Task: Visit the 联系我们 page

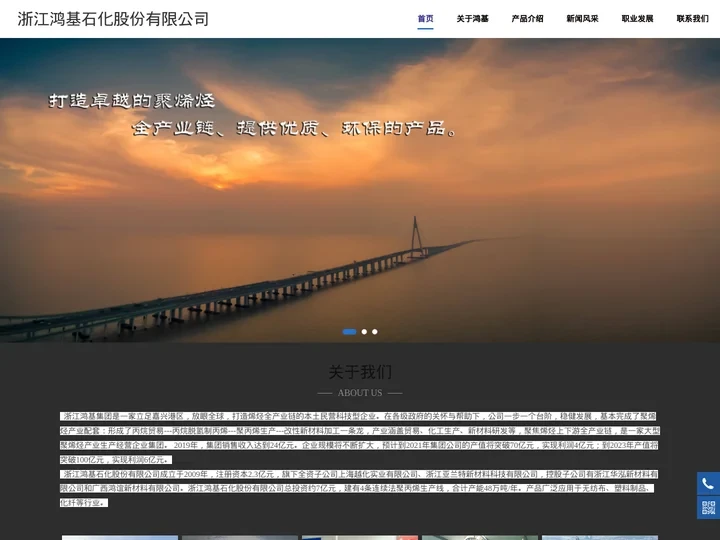Action: pos(692,19)
